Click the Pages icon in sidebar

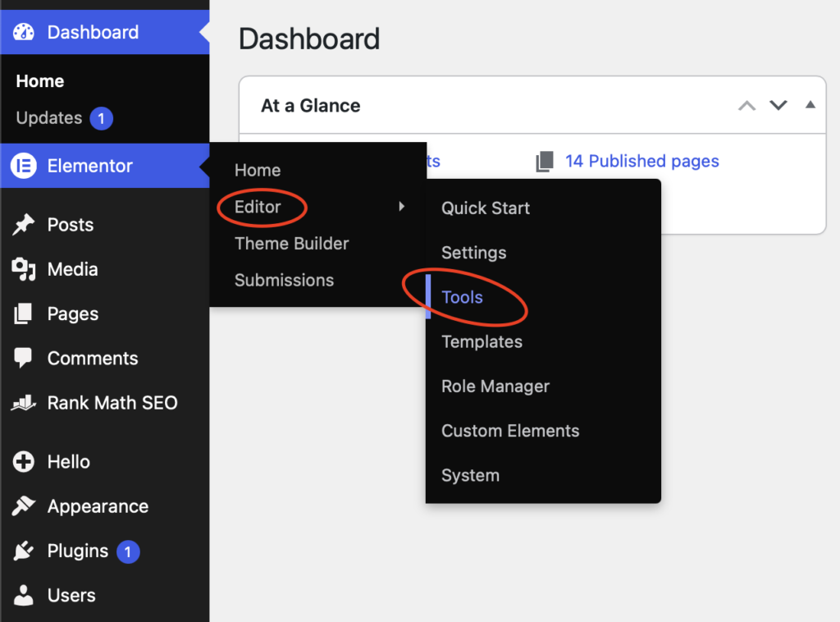tap(24, 313)
